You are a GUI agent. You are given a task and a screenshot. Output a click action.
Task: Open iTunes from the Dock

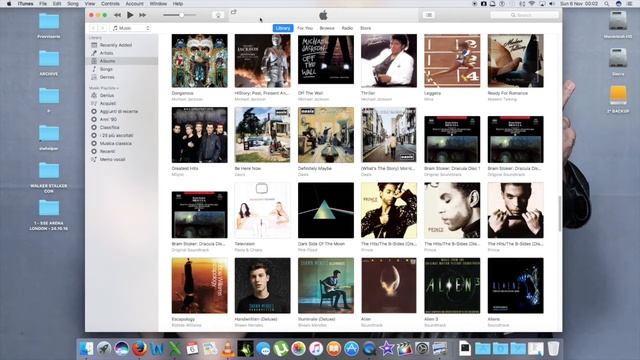[x=316, y=349]
